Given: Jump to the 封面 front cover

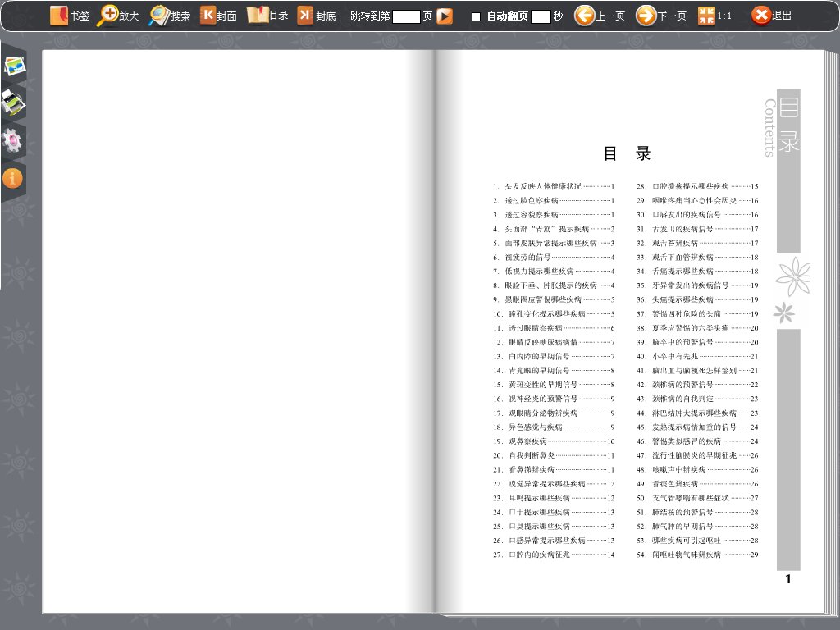Looking at the screenshot, I should 218,16.
